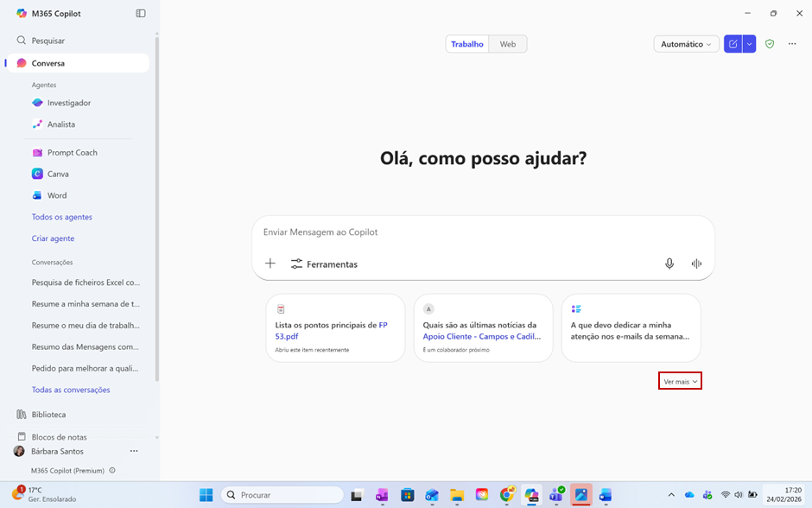This screenshot has width=812, height=508.
Task: Open the green shield protection icon
Action: tap(770, 44)
